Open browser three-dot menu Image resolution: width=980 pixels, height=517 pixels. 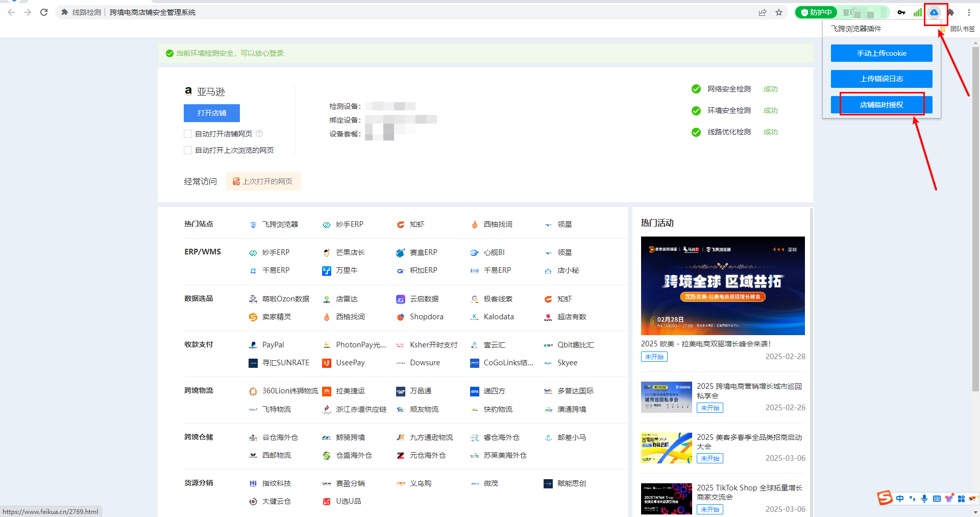[969, 13]
